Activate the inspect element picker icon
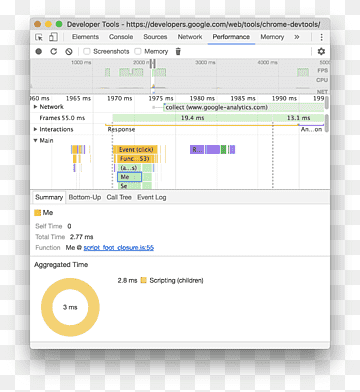This screenshot has width=360, height=392. [x=39, y=37]
